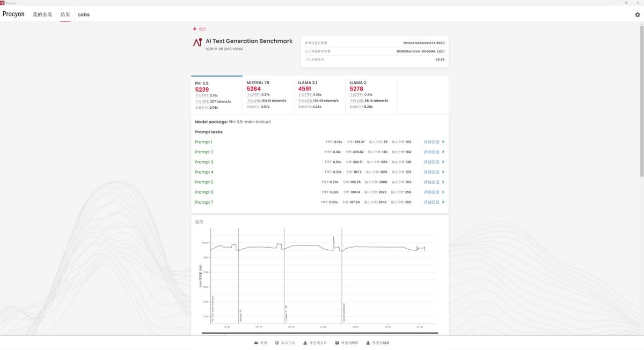Click 导出为XML download button
The height and width of the screenshot is (350, 644).
coord(378,342)
